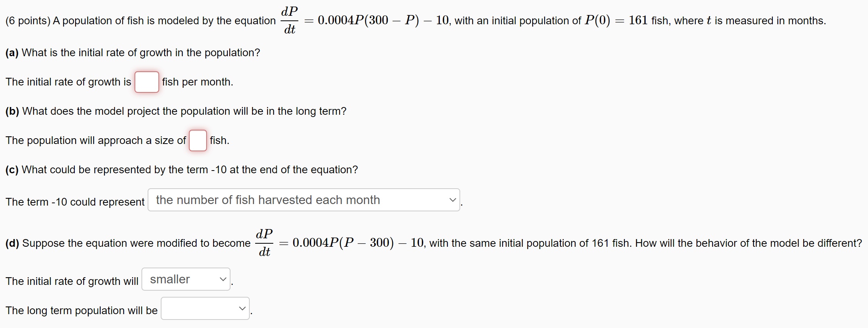Click the empty selector after 'The long term population will be'
Viewport: 868px width, 328px height.
(x=205, y=308)
